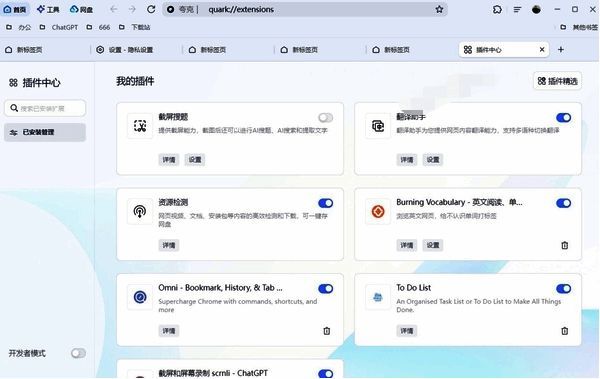Click the "To Do List" extension title

[414, 288]
